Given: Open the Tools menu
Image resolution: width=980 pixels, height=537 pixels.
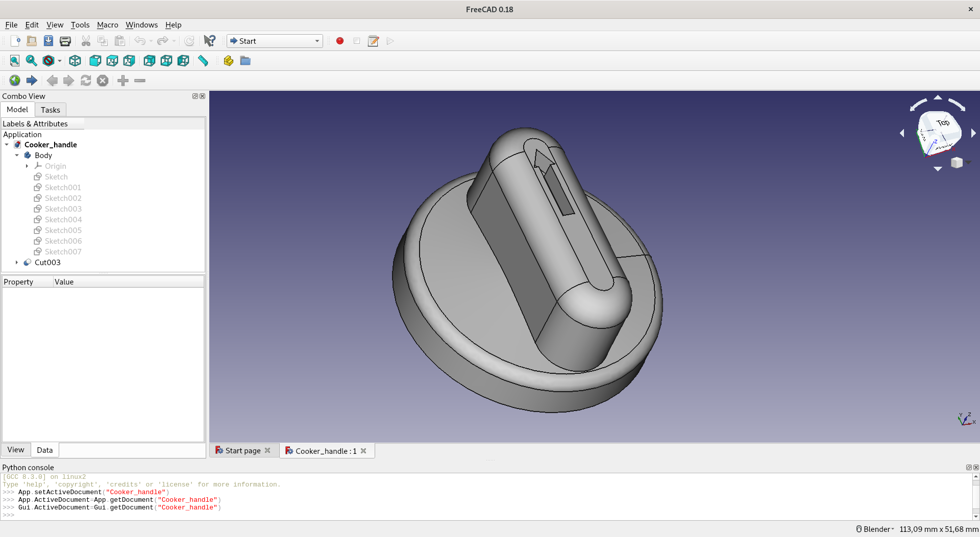Looking at the screenshot, I should pos(80,25).
